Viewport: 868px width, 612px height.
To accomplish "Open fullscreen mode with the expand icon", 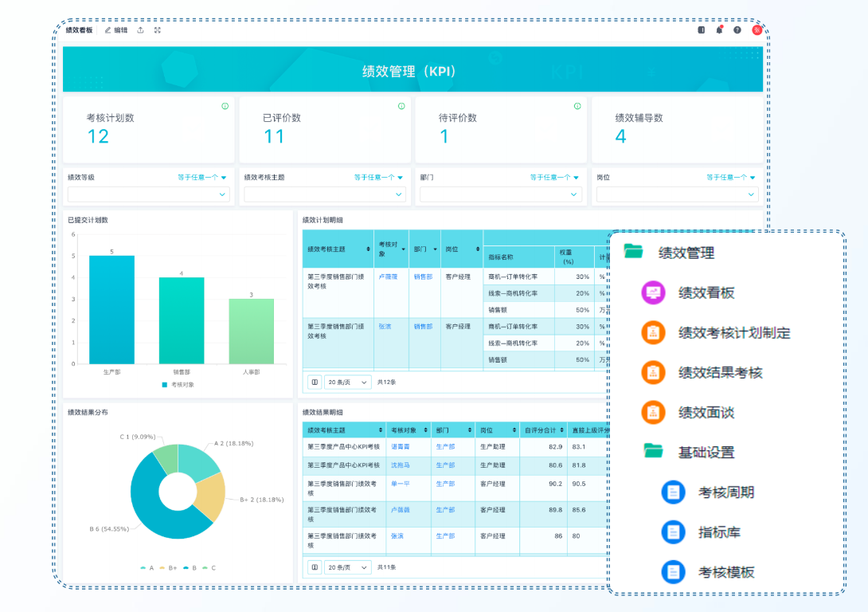I will pos(158,30).
